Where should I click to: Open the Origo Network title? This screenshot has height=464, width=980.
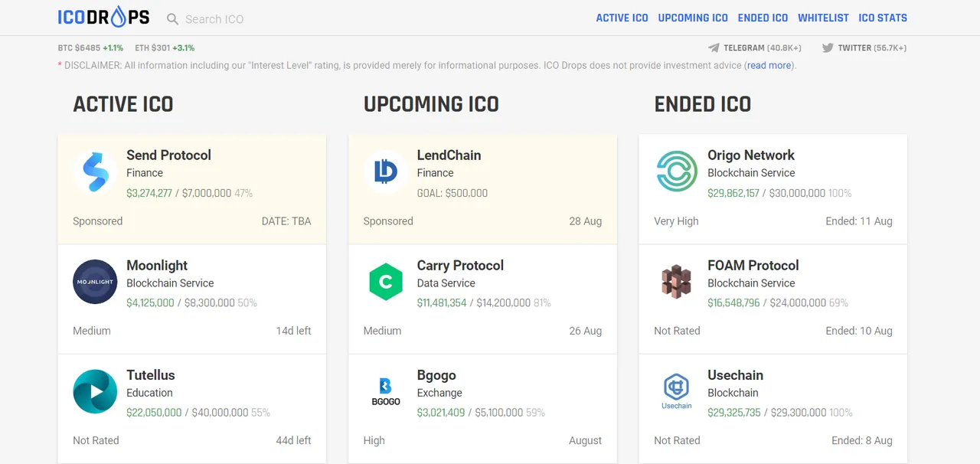[x=751, y=155]
